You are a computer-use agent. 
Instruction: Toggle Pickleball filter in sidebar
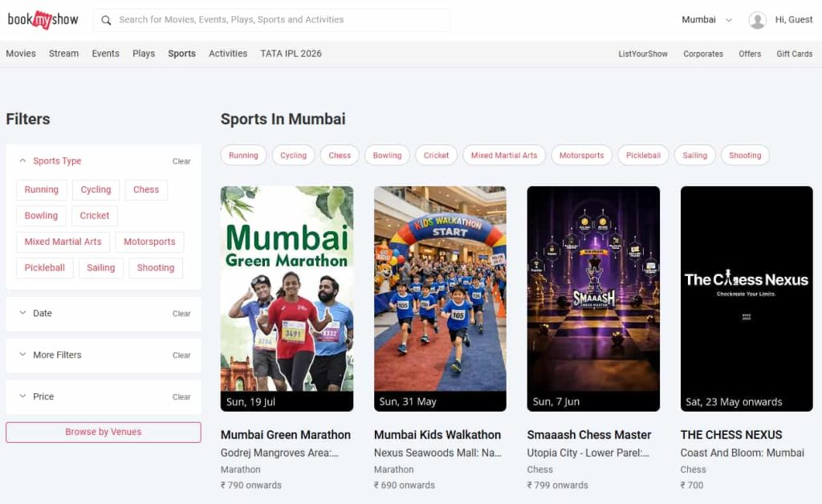pos(45,268)
